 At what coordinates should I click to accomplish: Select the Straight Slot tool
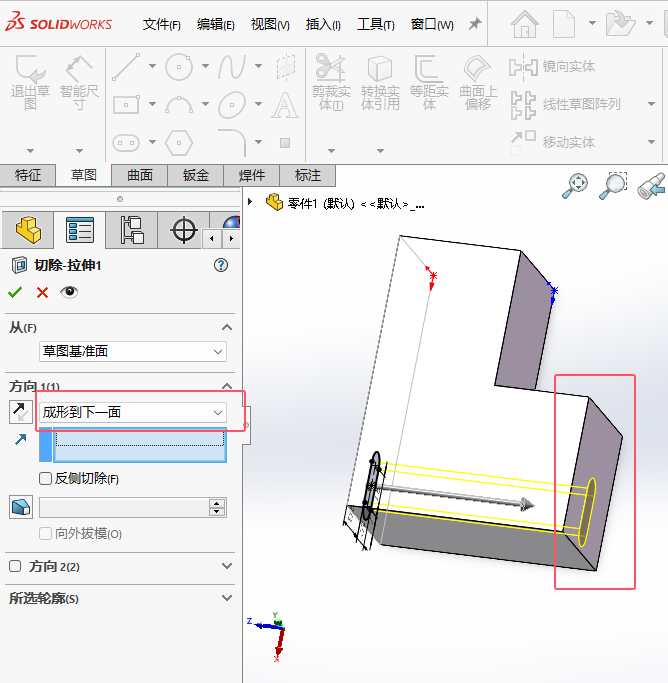point(126,142)
